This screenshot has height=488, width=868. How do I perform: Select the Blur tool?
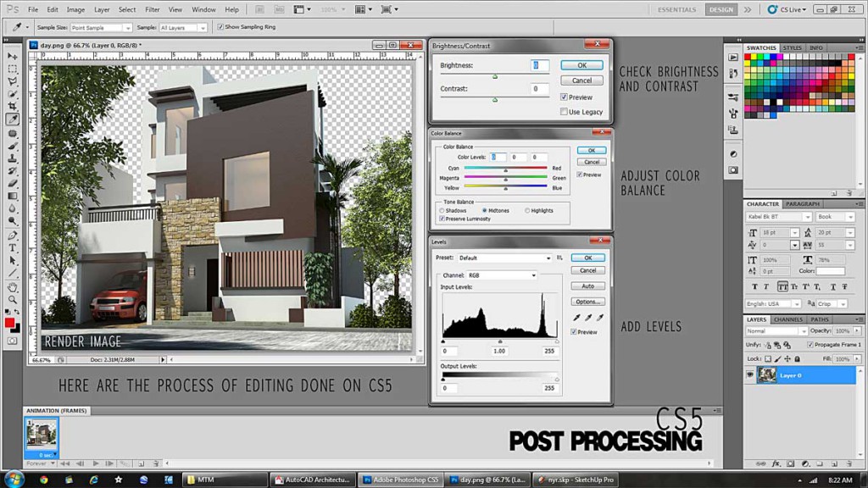coord(12,208)
